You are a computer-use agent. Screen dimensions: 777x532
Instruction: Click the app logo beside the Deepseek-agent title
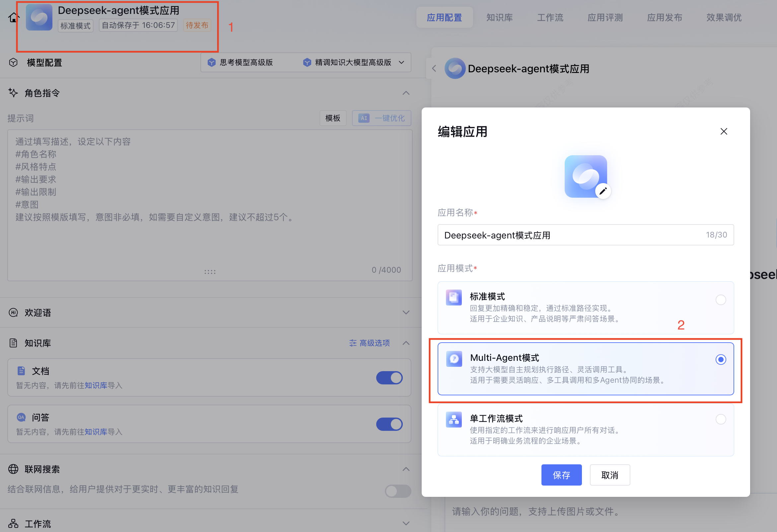pyautogui.click(x=39, y=17)
